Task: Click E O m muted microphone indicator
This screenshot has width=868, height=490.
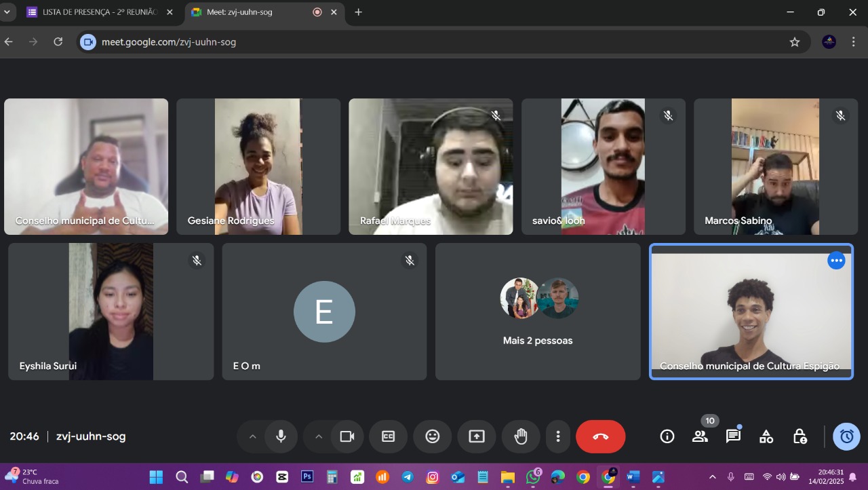Action: pos(410,261)
